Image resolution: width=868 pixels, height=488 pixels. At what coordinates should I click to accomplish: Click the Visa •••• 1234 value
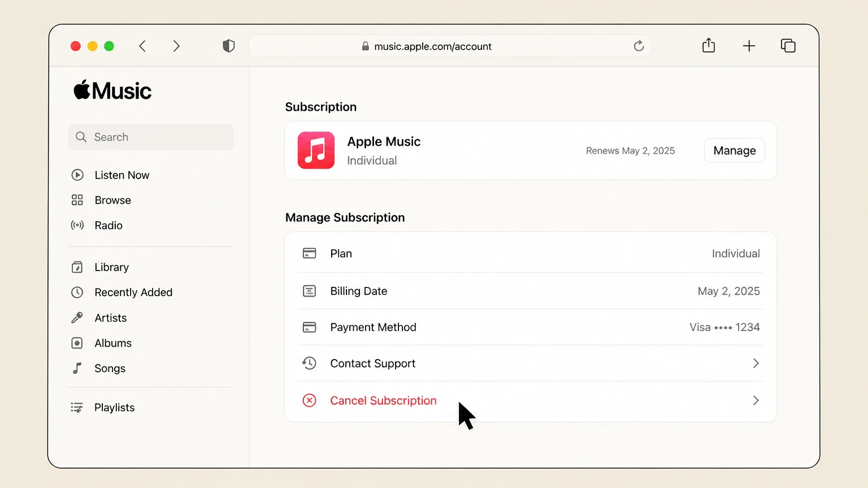724,327
